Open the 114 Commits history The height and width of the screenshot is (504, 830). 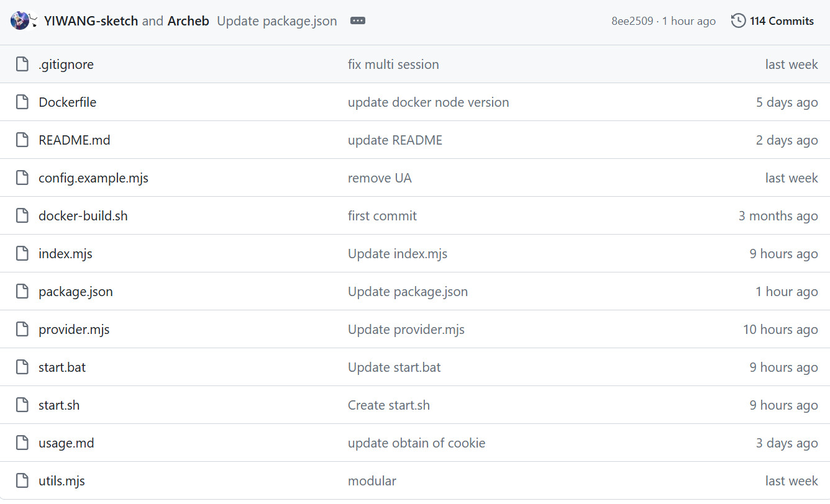(x=781, y=20)
